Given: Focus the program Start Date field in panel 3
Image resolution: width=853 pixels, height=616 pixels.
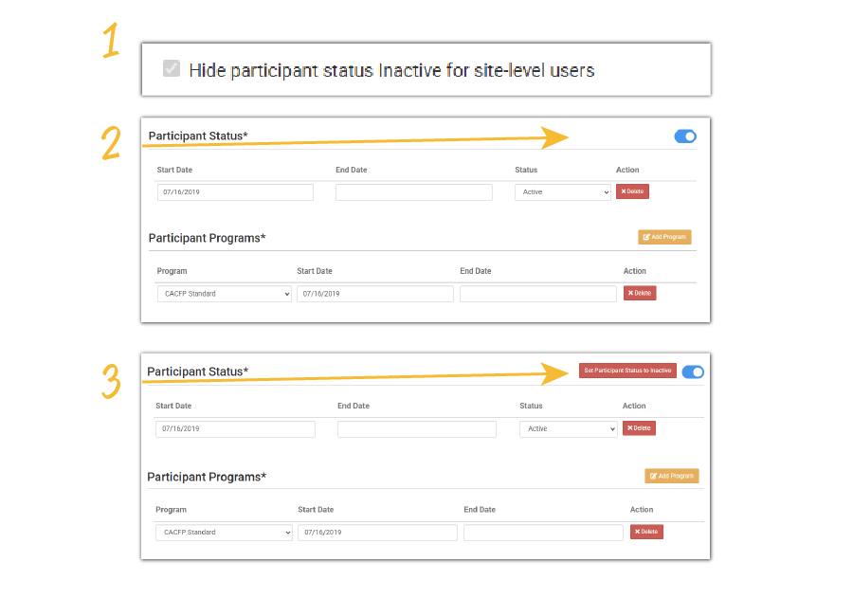Looking at the screenshot, I should coord(377,533).
